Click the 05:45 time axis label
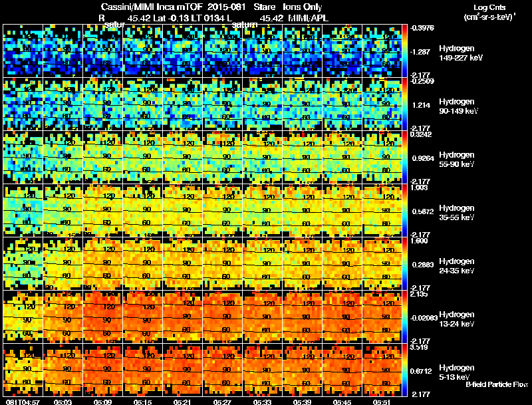The height and width of the screenshot is (405, 532). point(342,402)
